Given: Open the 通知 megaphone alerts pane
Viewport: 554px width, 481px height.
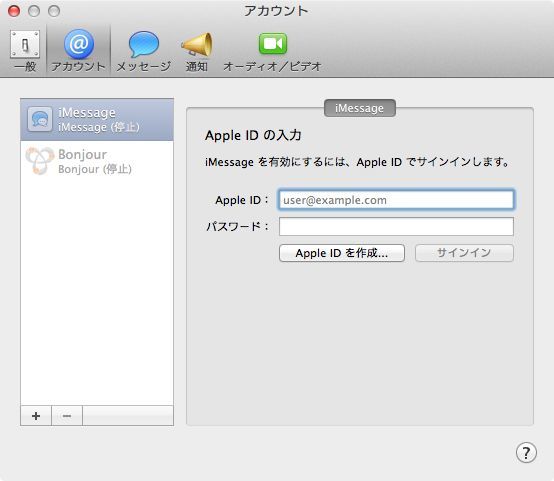Looking at the screenshot, I should point(197,51).
